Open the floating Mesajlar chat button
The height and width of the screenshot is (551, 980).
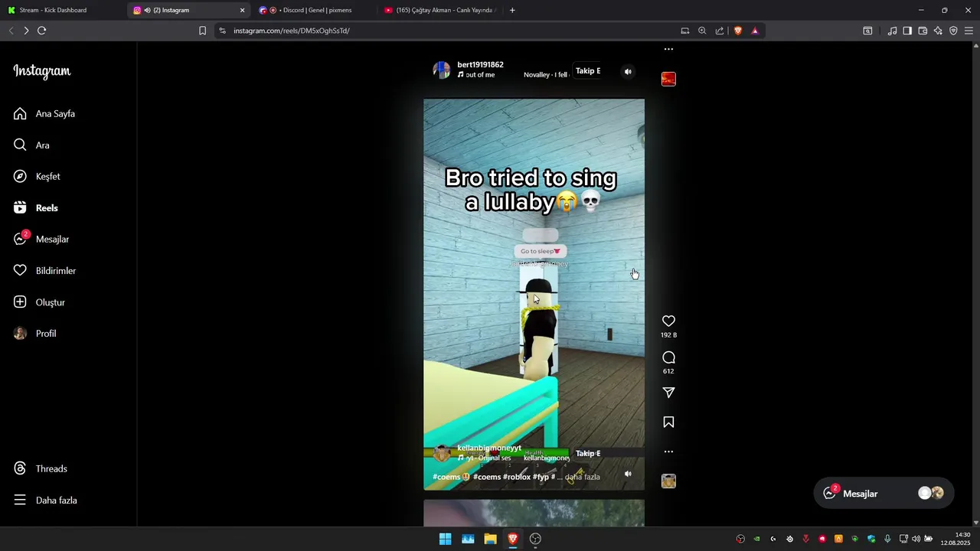coord(884,494)
